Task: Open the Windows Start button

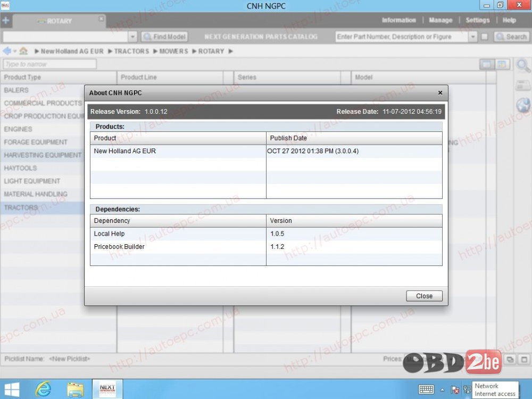Action: point(12,389)
